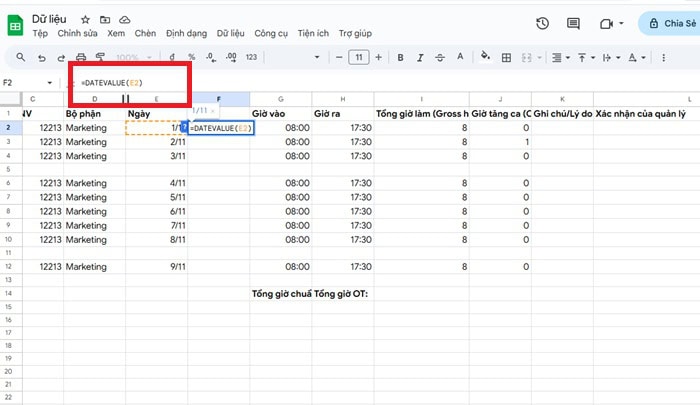Click the formula help question mark
The width and height of the screenshot is (700, 405).
point(184,127)
